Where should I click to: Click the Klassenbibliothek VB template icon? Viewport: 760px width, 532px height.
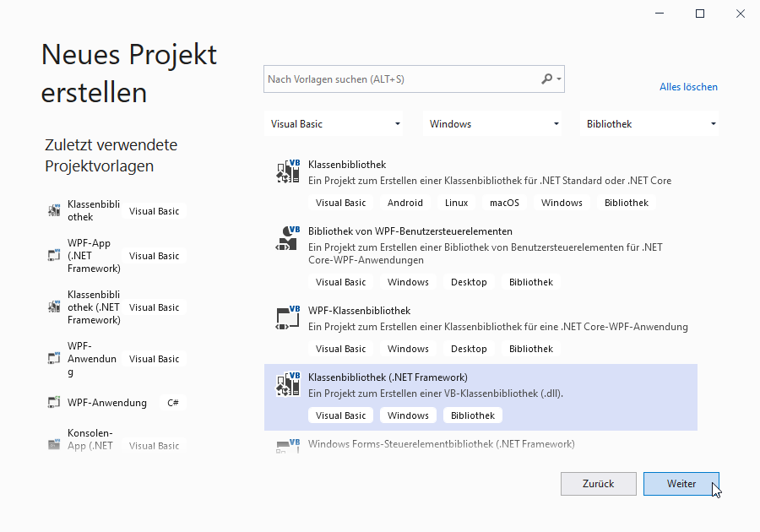pos(287,171)
